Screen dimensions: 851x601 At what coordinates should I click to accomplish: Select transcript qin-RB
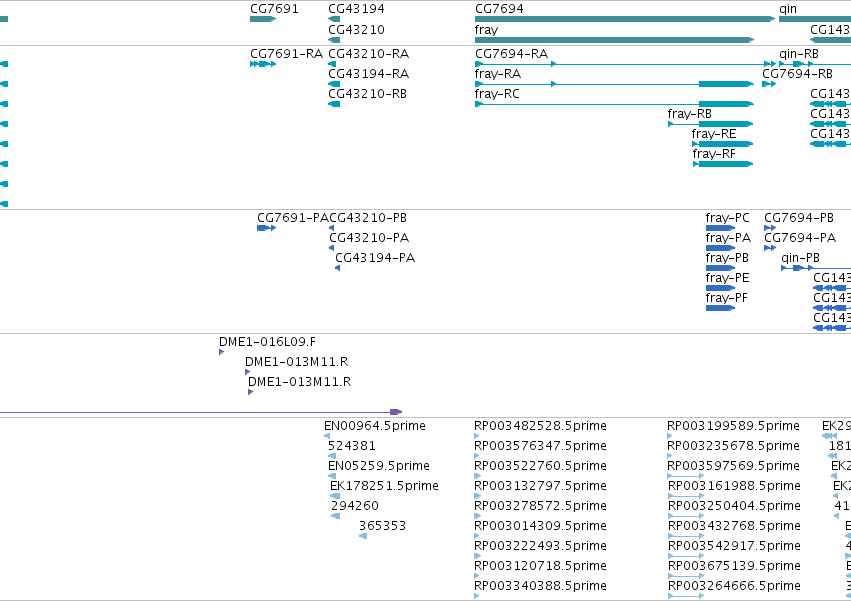[815, 64]
